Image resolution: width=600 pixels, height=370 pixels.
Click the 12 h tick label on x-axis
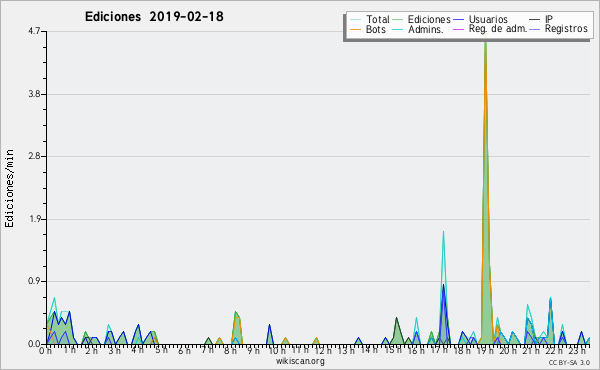(x=322, y=350)
